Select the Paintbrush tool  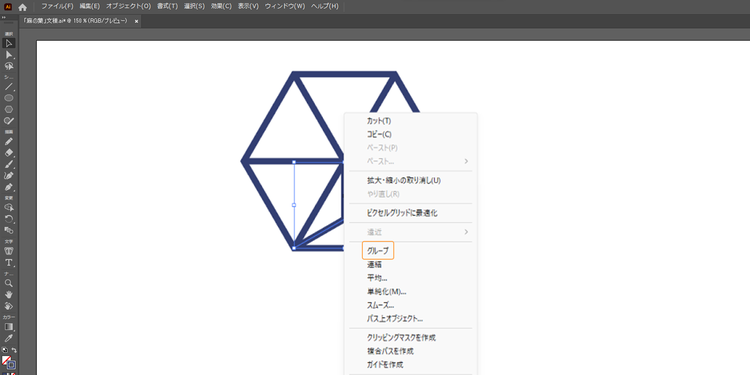coord(9,164)
